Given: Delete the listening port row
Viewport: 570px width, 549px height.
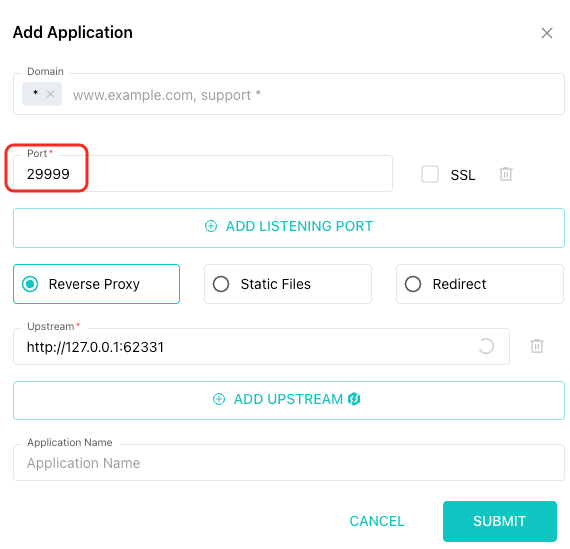Looking at the screenshot, I should [x=506, y=174].
